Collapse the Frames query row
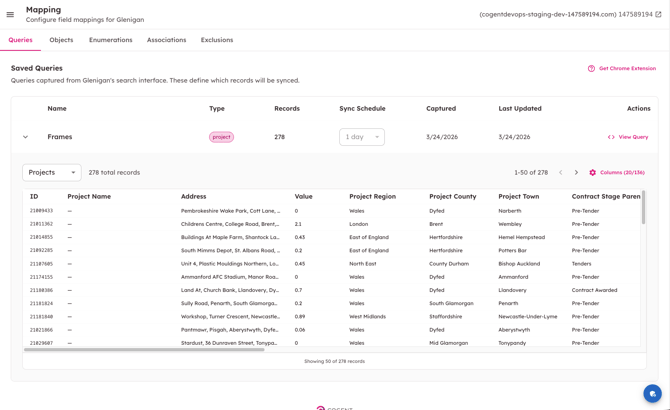 (x=26, y=137)
